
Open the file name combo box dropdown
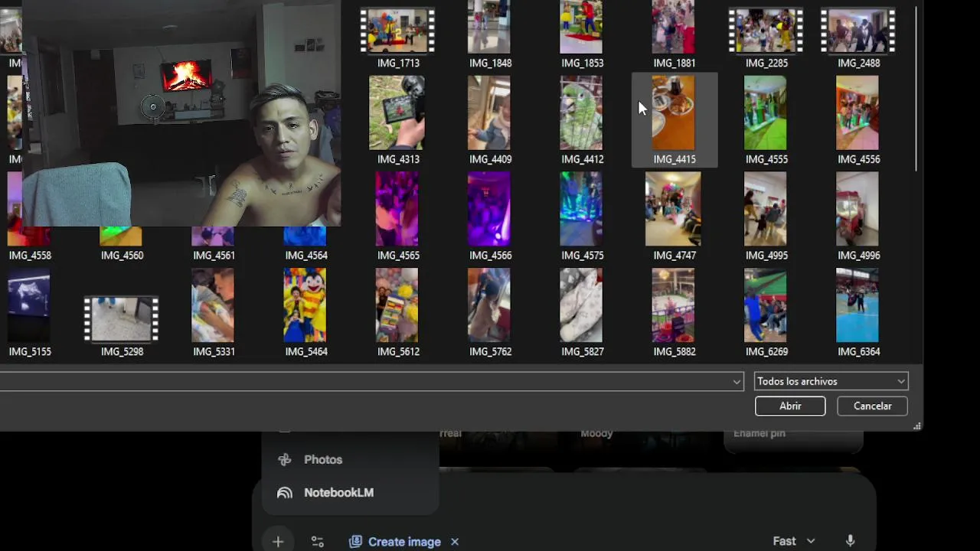[x=737, y=381]
